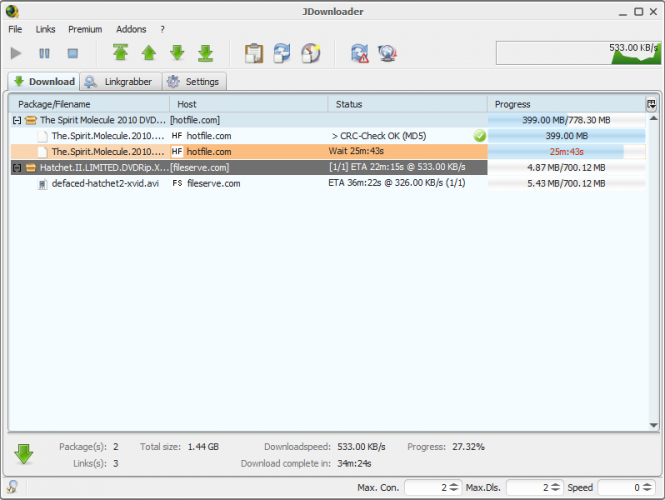This screenshot has height=500, width=665.
Task: Sort by Host column header
Action: point(249,104)
